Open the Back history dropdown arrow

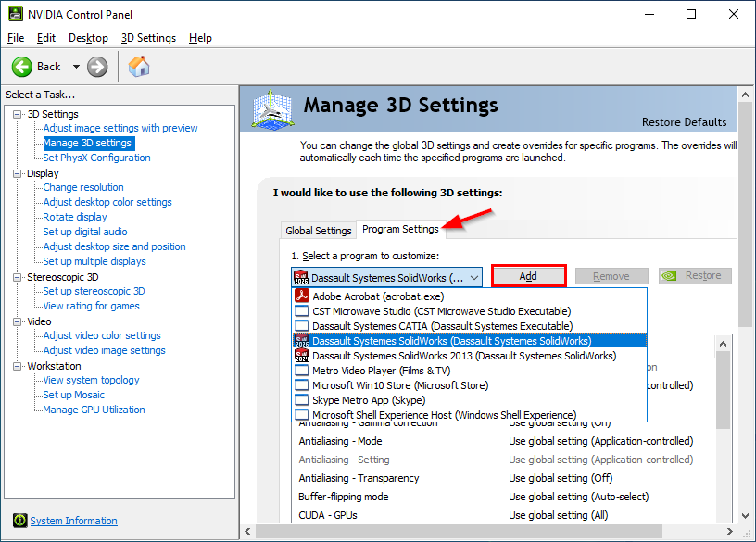click(76, 67)
